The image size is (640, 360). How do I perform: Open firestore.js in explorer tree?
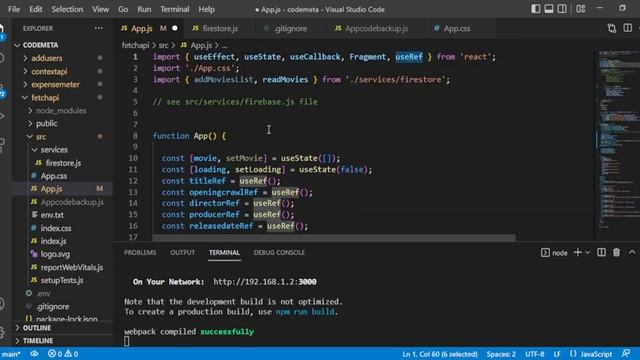[x=63, y=162]
